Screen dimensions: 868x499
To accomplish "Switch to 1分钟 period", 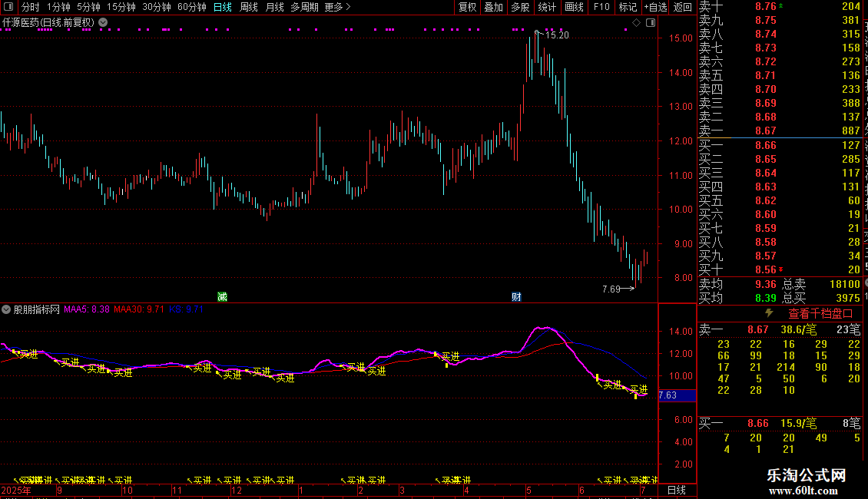I will pyautogui.click(x=58, y=7).
